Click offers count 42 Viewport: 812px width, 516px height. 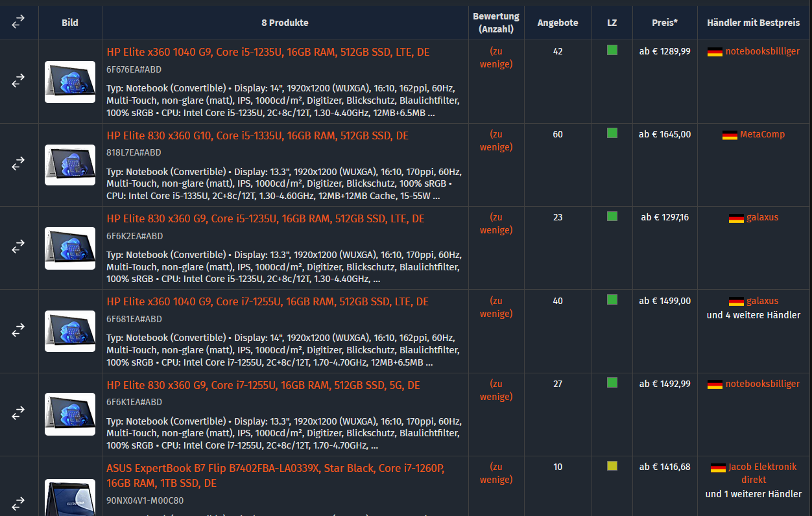click(558, 51)
